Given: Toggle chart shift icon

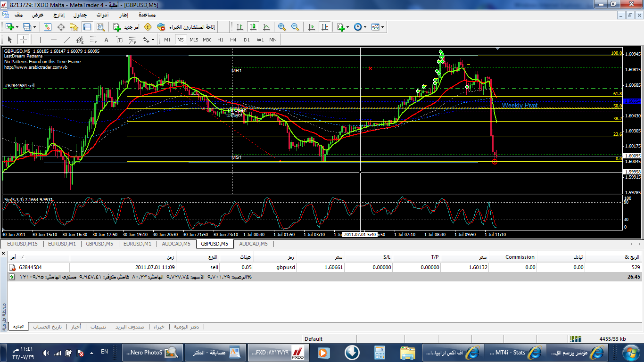Looking at the screenshot, I should [x=324, y=27].
